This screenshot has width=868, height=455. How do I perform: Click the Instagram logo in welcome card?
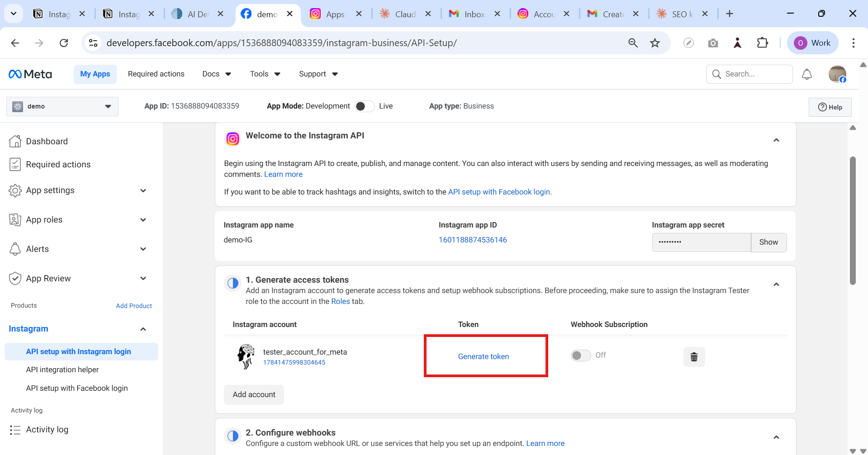232,139
